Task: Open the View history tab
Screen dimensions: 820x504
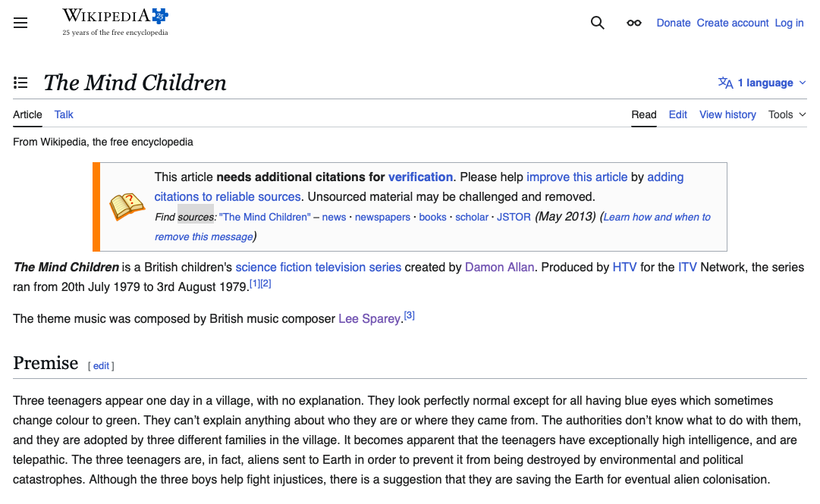Action: click(727, 114)
